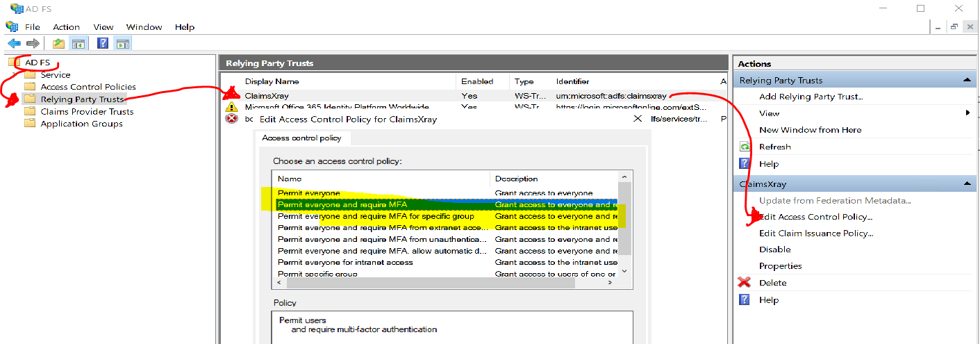980x344 pixels.
Task: Click Help icon under ClaimsXray actions
Action: coord(745,300)
